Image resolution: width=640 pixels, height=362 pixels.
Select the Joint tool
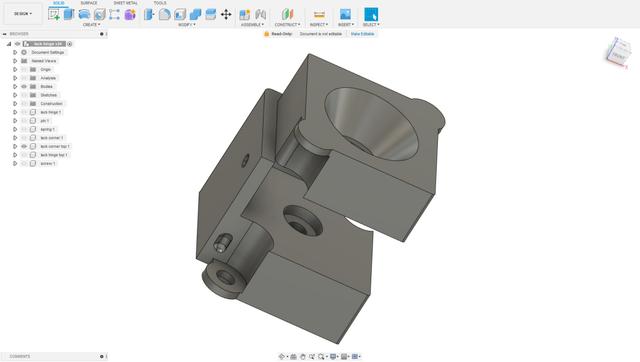[260, 14]
